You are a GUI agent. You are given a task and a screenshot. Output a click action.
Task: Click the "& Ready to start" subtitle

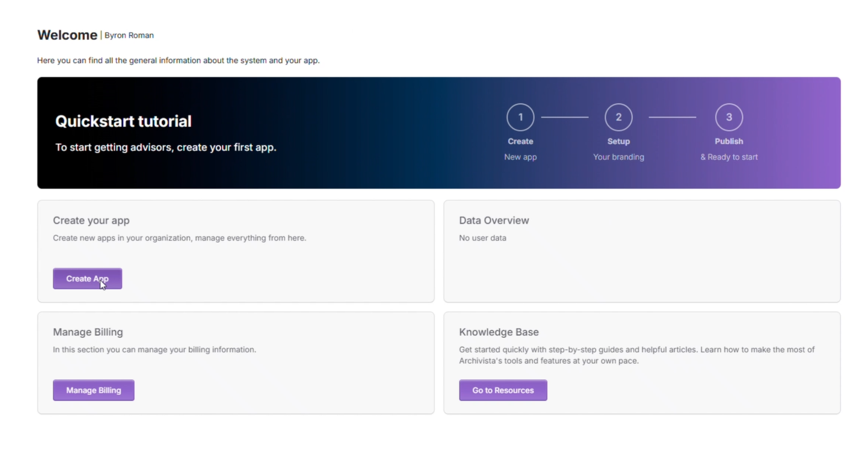click(728, 157)
